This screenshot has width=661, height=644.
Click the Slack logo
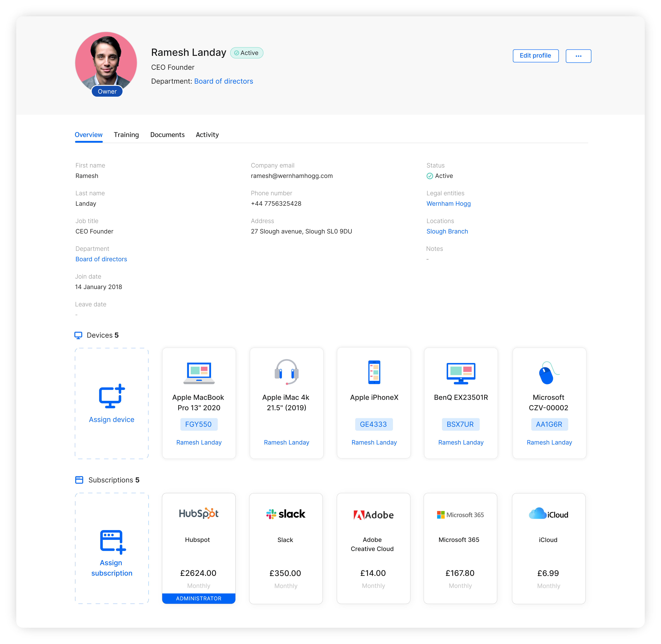point(286,514)
